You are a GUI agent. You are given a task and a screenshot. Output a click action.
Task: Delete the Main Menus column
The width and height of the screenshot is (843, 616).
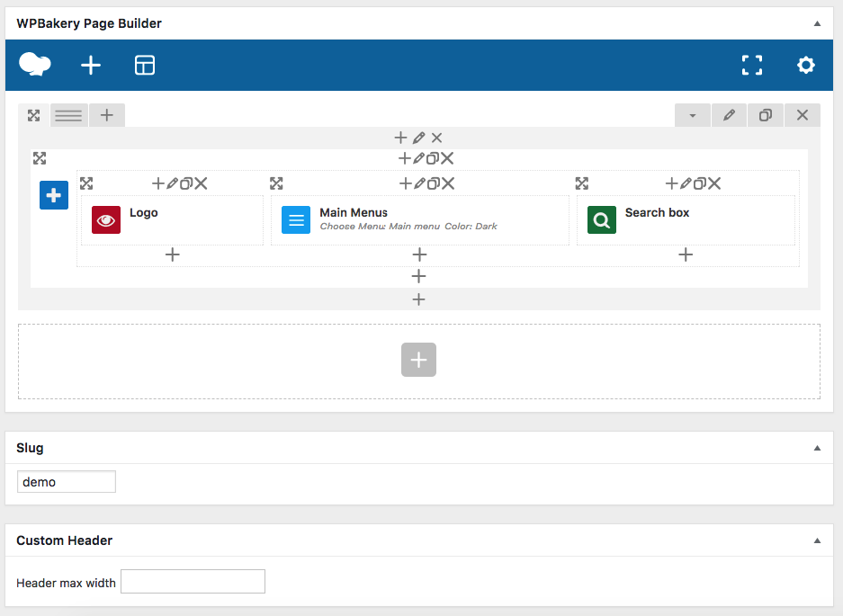click(448, 183)
